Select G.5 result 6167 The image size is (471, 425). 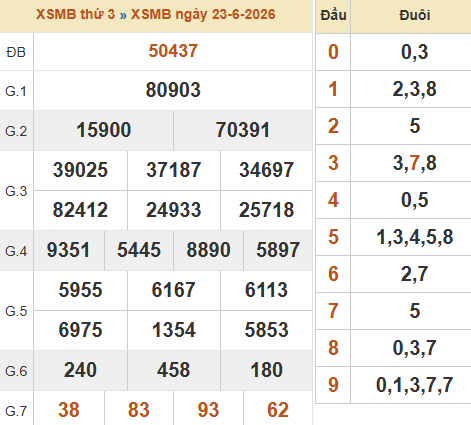point(174,290)
